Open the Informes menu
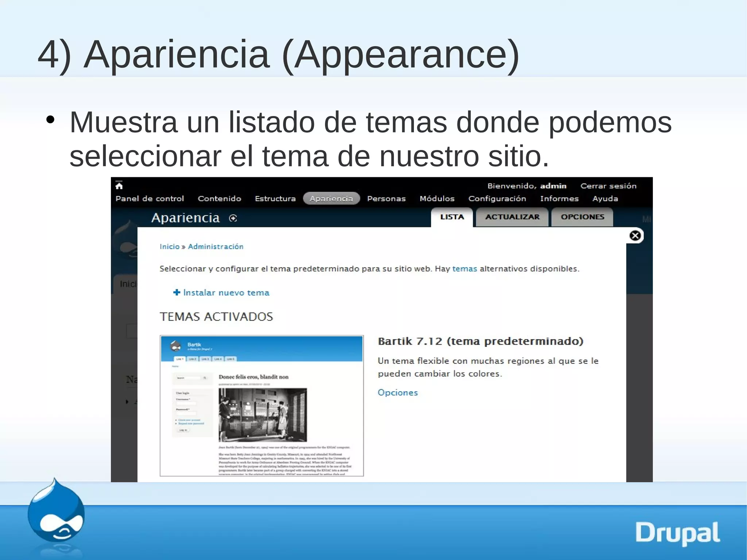This screenshot has height=560, width=747. [x=559, y=198]
